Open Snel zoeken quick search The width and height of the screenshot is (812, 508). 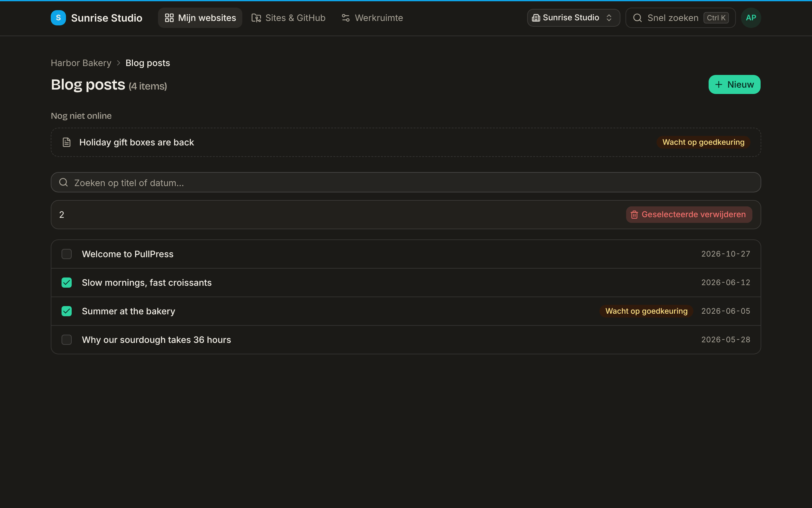[x=680, y=18]
